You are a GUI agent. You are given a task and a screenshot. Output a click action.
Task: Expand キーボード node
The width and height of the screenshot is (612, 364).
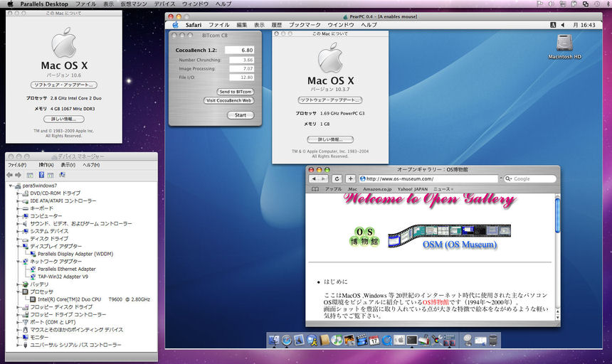point(18,208)
